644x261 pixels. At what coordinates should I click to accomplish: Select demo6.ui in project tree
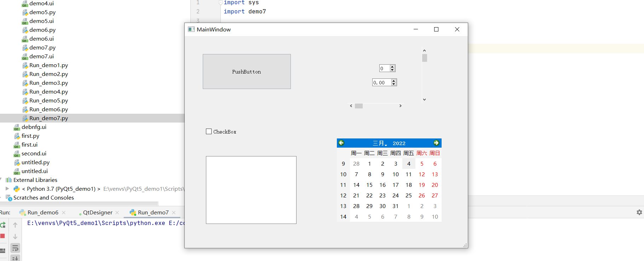42,38
